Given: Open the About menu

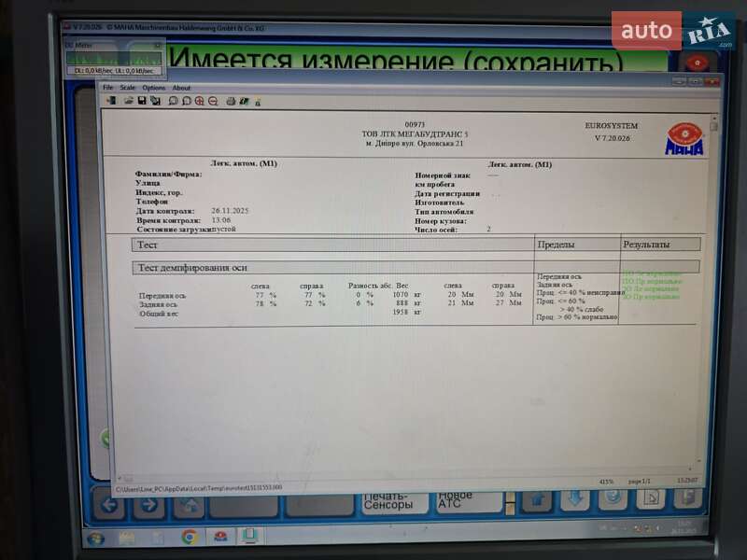Looking at the screenshot, I should (181, 88).
